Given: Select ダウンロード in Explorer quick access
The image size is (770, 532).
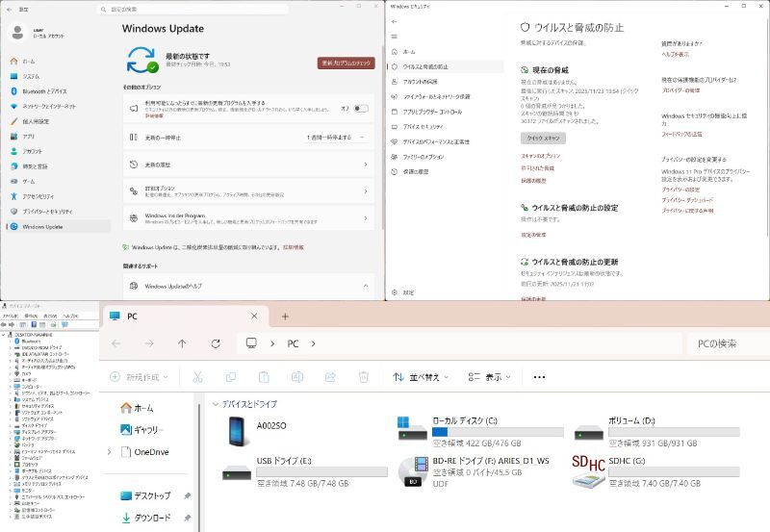Looking at the screenshot, I should click(x=145, y=518).
